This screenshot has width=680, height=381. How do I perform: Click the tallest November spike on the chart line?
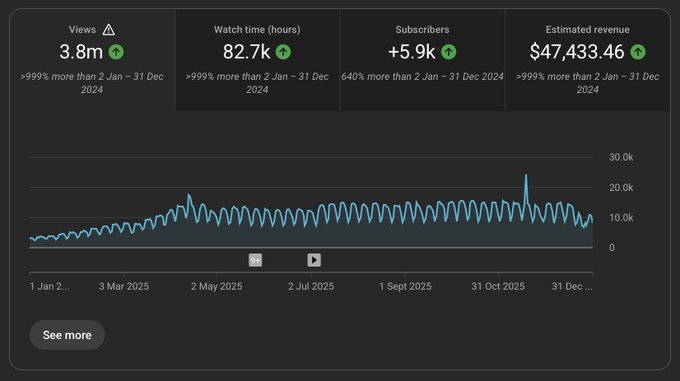click(526, 176)
